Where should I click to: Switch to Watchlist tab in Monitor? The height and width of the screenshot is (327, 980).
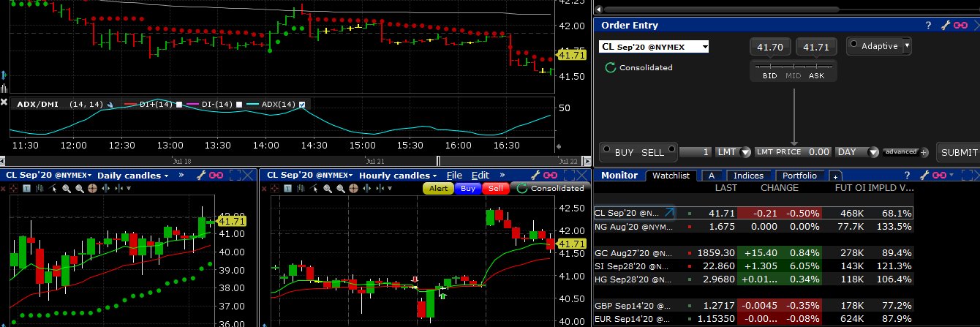[671, 176]
